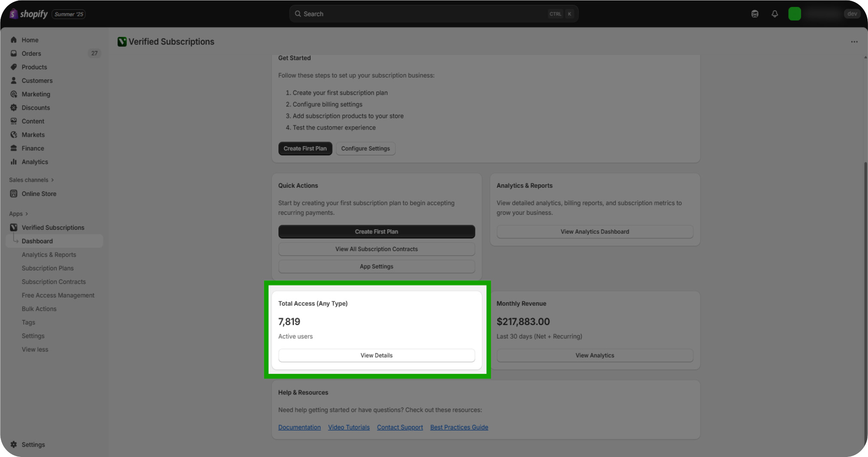Click the Verified Subscriptions page header logo
The height and width of the screenshot is (457, 868).
click(x=122, y=42)
